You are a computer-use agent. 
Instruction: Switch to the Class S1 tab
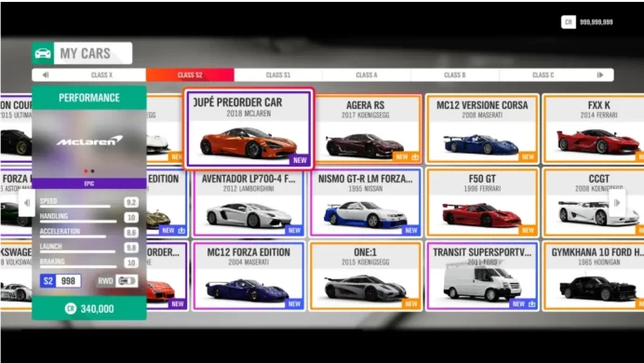[278, 75]
